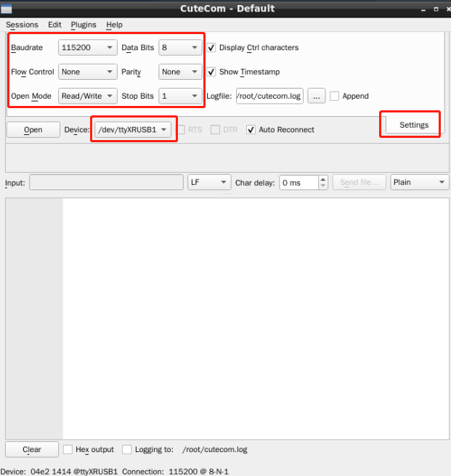Viewport: 451px width, 476px height.
Task: Open the Sessions menu
Action: point(22,25)
